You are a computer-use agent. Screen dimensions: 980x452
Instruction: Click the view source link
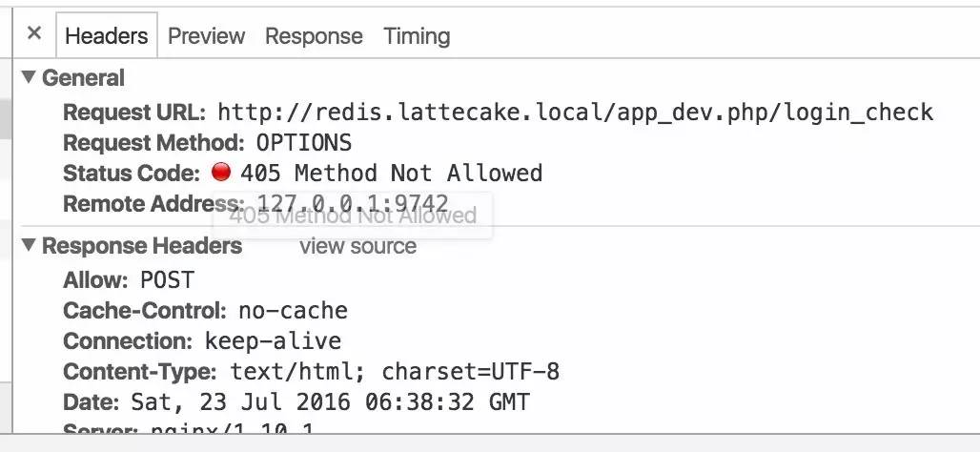tap(358, 246)
